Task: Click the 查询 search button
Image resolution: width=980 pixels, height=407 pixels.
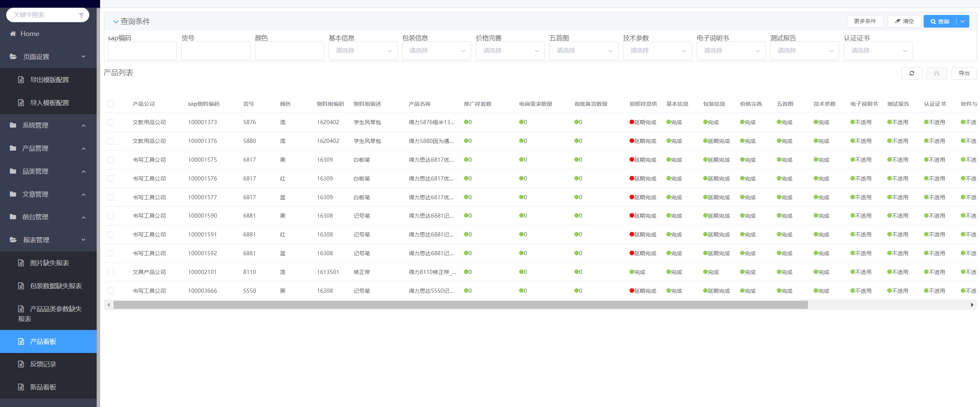Action: (940, 21)
